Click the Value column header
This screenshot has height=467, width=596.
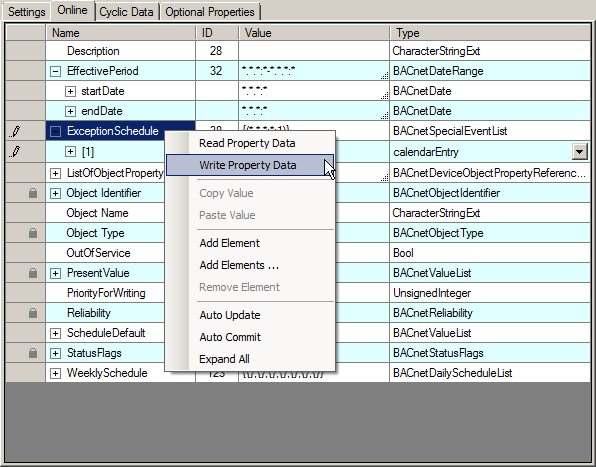click(x=314, y=33)
